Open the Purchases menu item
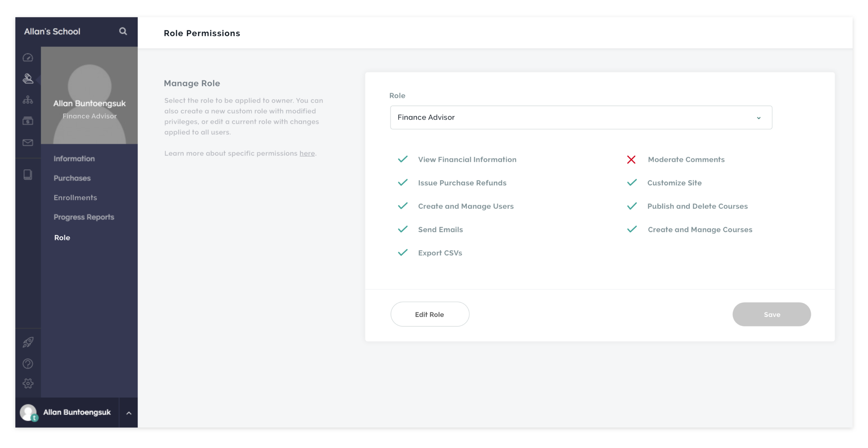The width and height of the screenshot is (868, 448). tap(72, 178)
